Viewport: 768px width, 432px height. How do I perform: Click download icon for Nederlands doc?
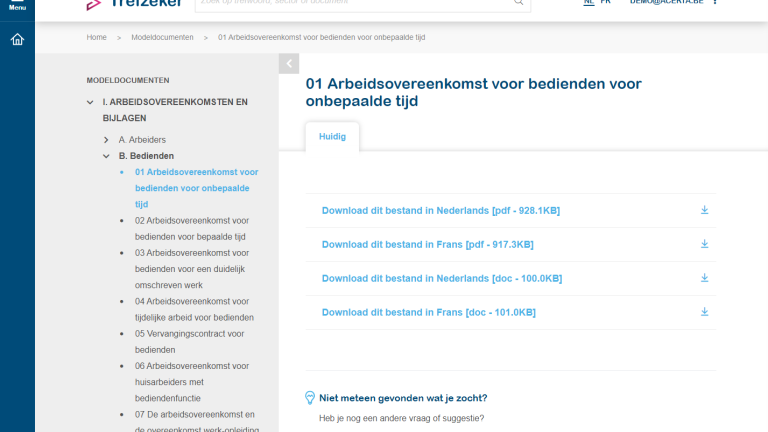(704, 278)
